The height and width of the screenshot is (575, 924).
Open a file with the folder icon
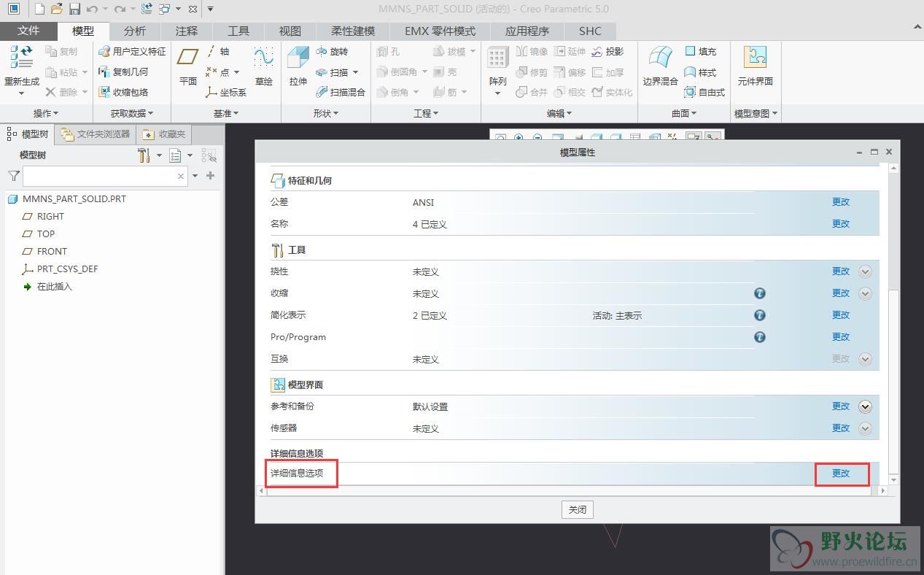point(57,9)
